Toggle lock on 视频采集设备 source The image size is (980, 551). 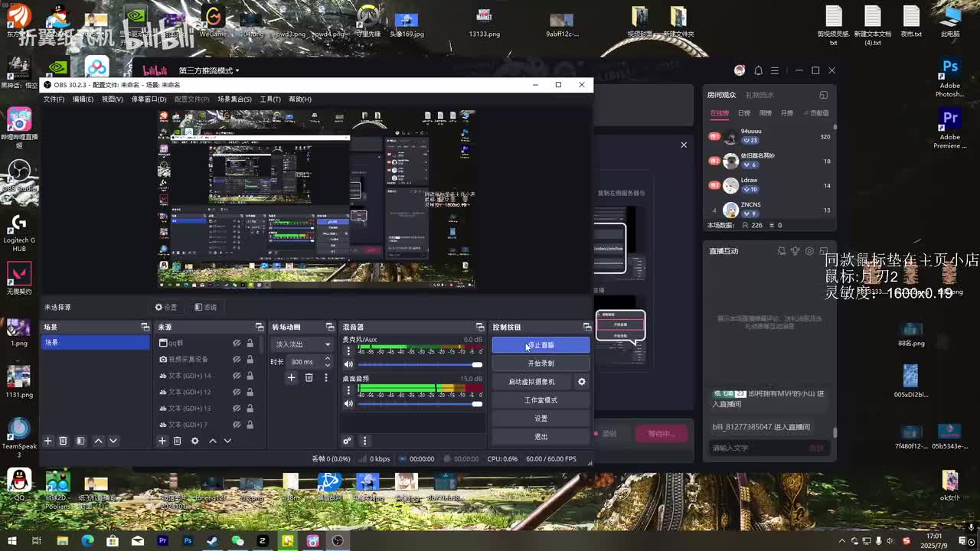click(250, 359)
